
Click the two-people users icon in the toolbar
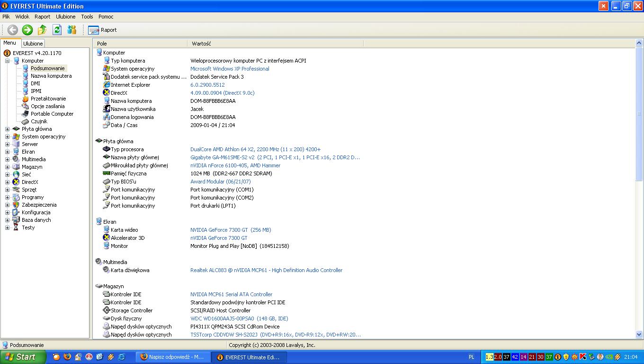72,30
